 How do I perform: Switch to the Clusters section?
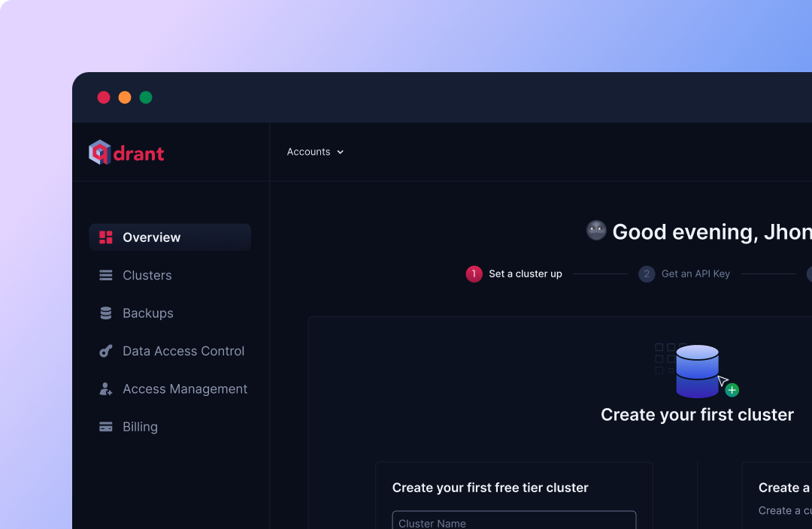147,275
